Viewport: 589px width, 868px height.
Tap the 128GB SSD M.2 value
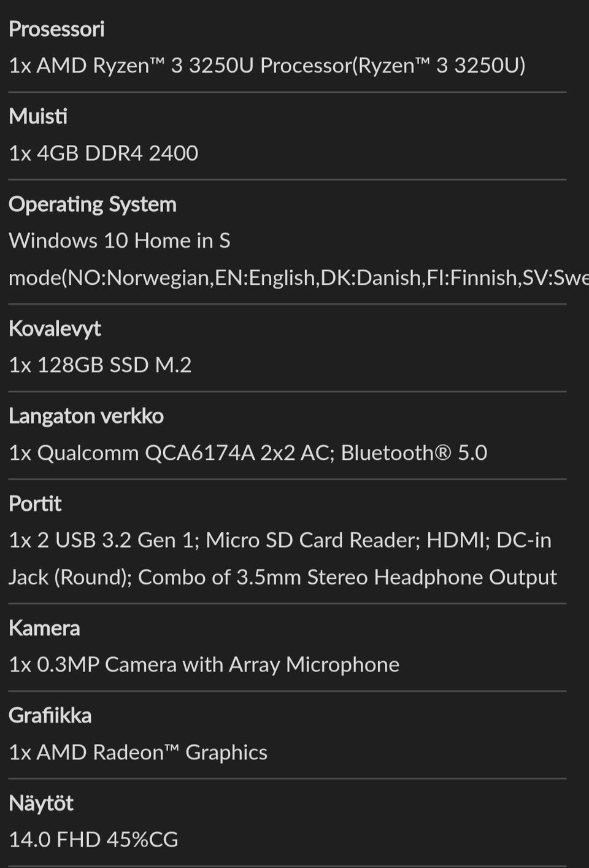(x=100, y=365)
